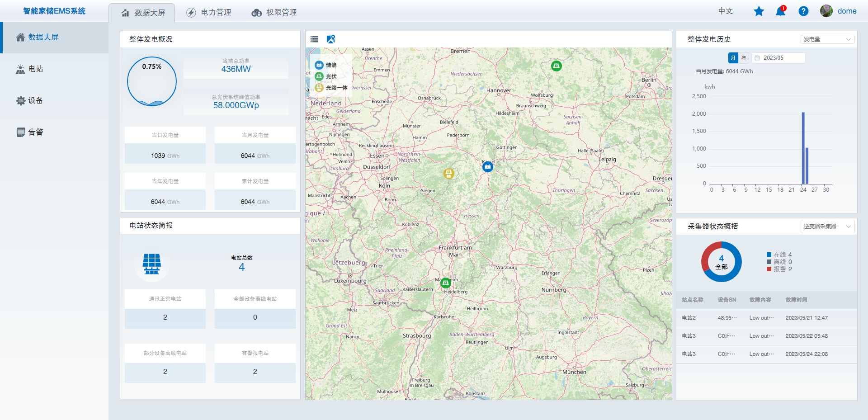Click the green PV marker near Mannheim
This screenshot has height=420, width=868.
point(446,283)
